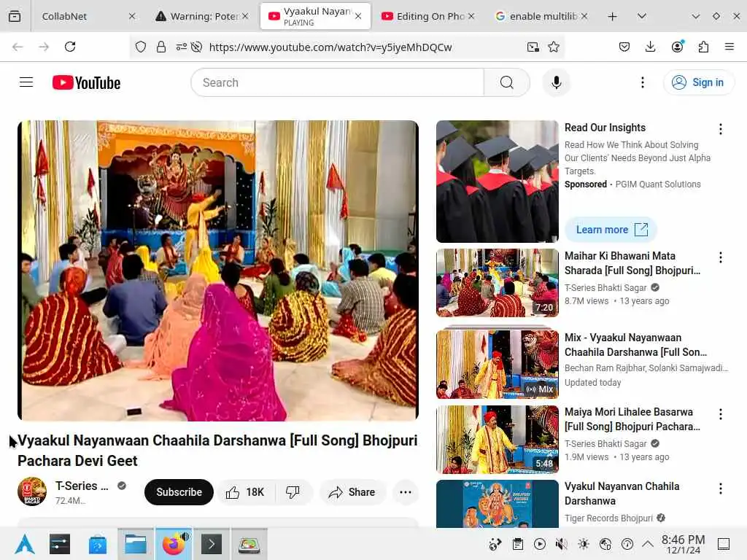Share this video
Screen dimensions: 747x560
352,492
